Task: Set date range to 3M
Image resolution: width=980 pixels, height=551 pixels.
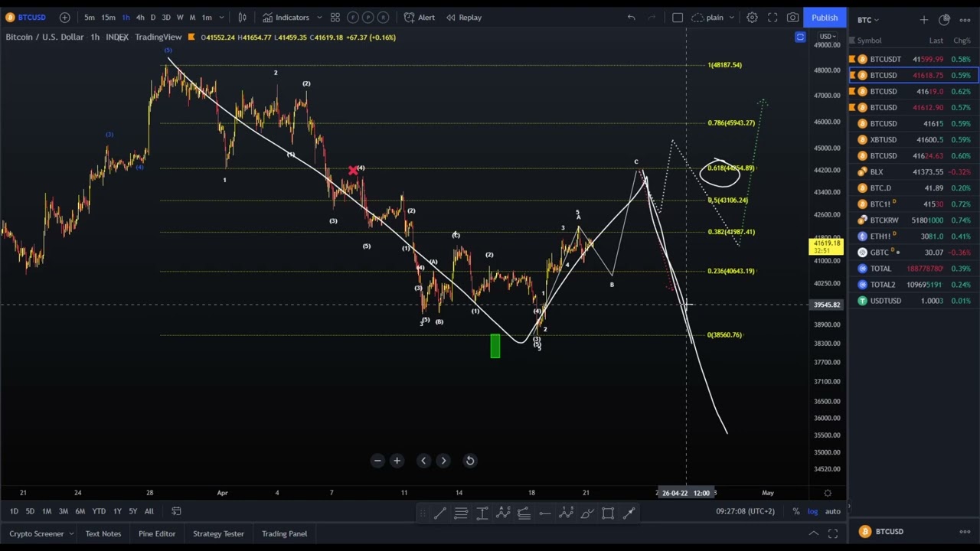Action: coord(64,511)
